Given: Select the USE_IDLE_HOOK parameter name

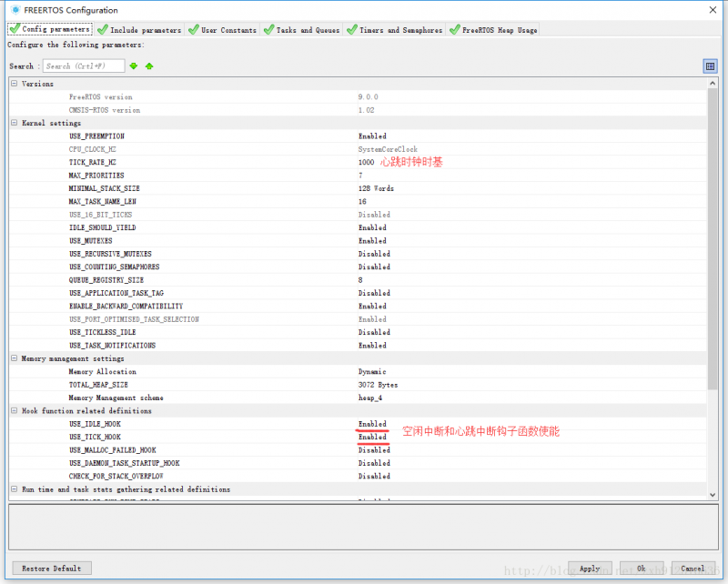Looking at the screenshot, I should pos(95,424).
